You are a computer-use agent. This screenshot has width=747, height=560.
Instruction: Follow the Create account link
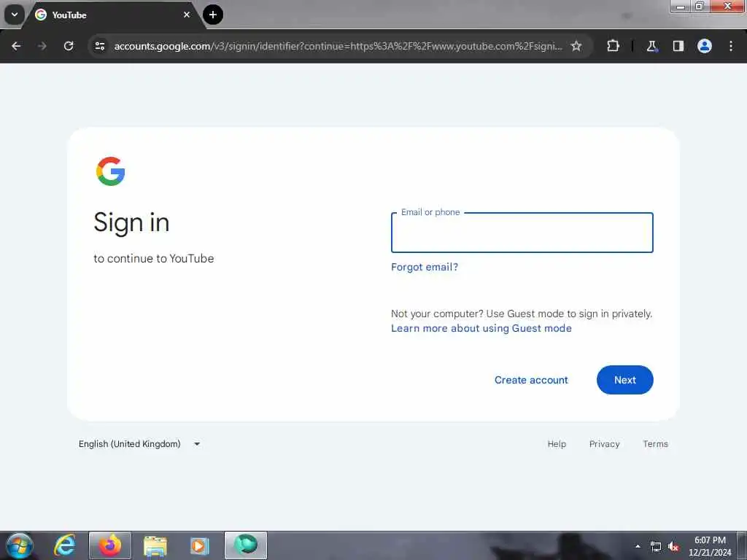(531, 380)
